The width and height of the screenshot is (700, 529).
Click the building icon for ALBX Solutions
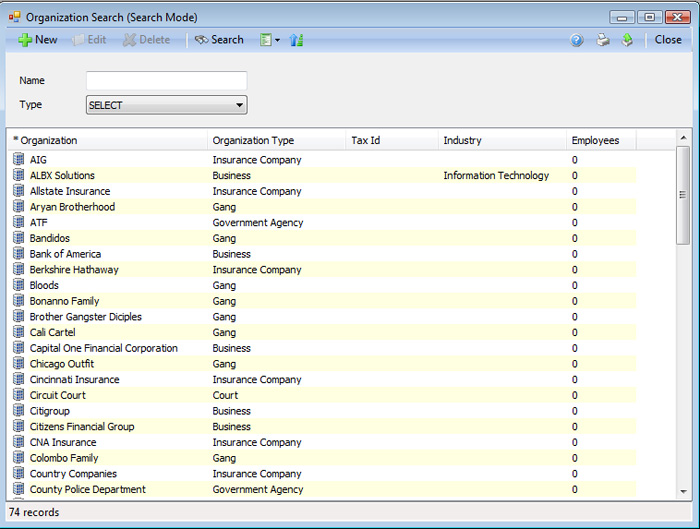(18, 175)
